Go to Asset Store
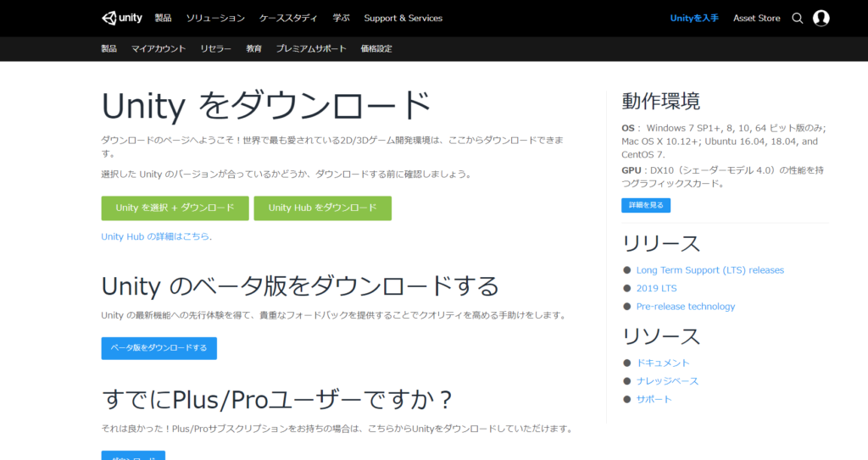Viewport: 868px width, 460px height. 757,19
